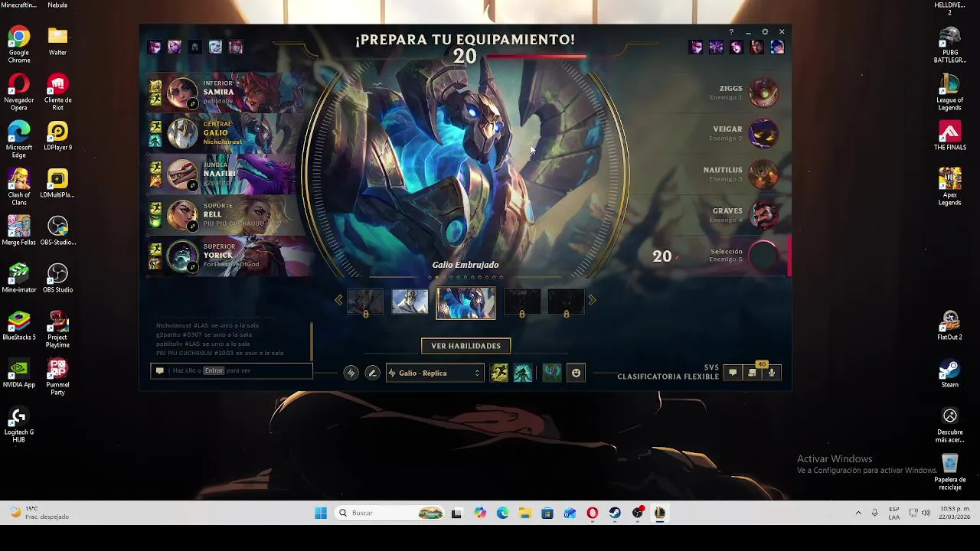Open Project Playtime desktop shortcut
This screenshot has height=551, width=980.
[57, 330]
